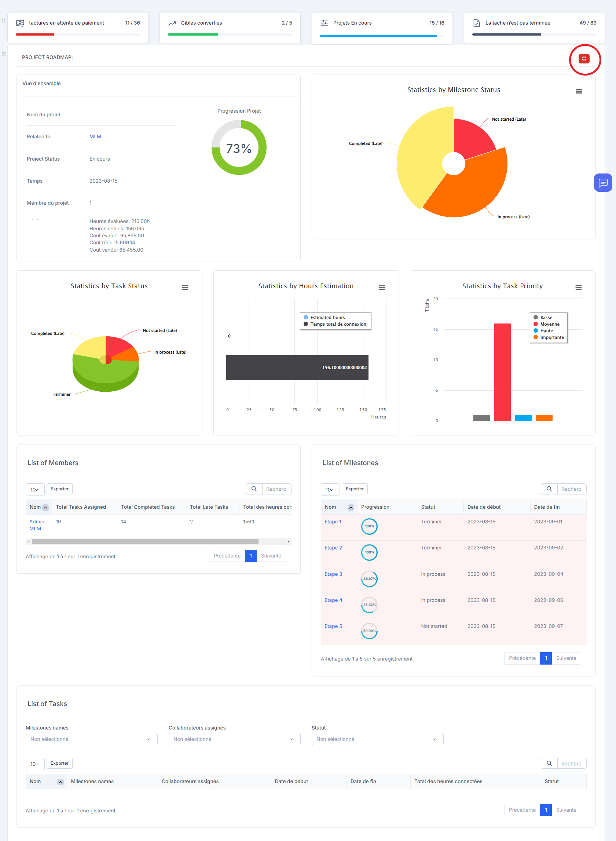
Task: Click the dark connection hours bar
Action: 297,368
